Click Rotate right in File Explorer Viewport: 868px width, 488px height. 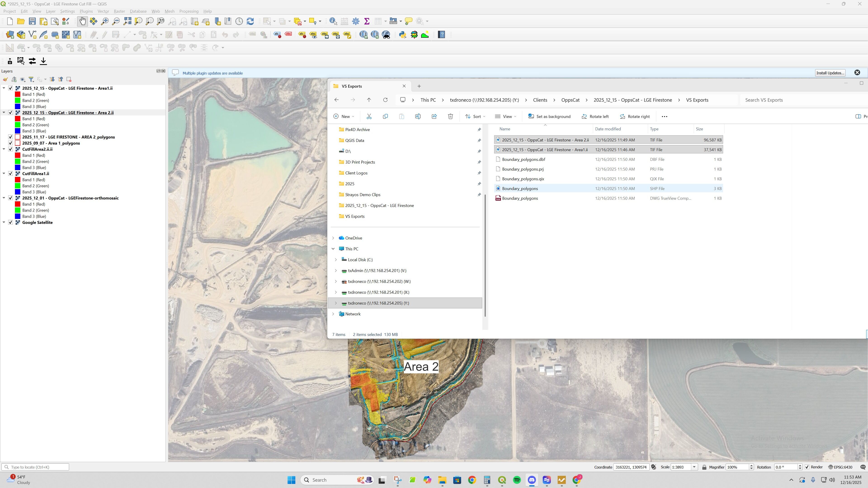tap(634, 117)
